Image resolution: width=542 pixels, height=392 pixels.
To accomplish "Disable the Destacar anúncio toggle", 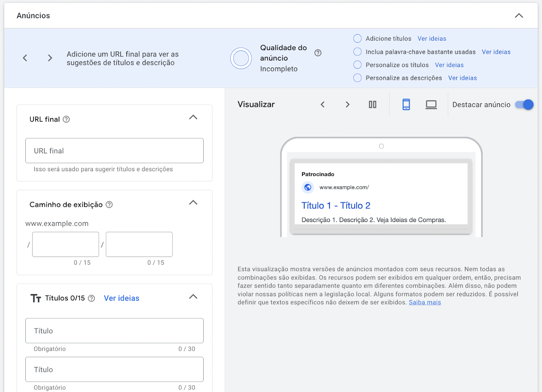I will [x=524, y=105].
